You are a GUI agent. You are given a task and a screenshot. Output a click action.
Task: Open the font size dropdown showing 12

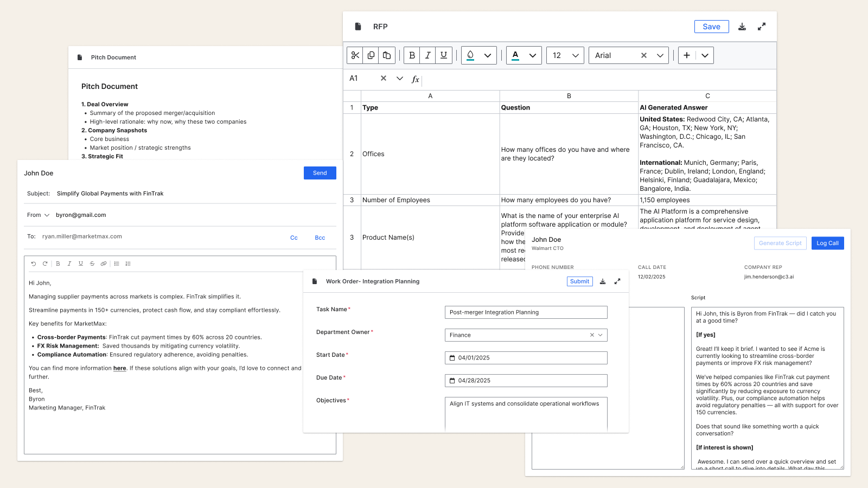(565, 55)
